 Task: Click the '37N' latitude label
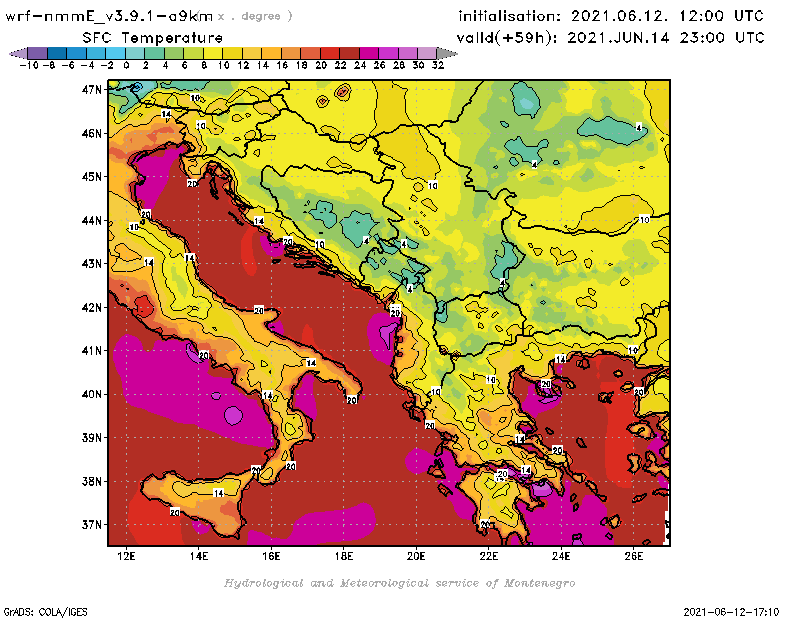point(92,525)
